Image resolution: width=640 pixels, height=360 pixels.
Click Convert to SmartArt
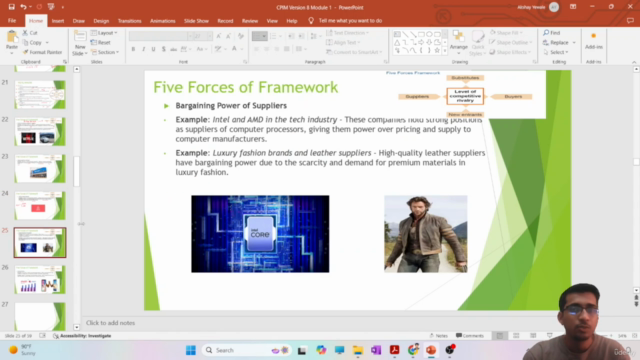(x=354, y=52)
